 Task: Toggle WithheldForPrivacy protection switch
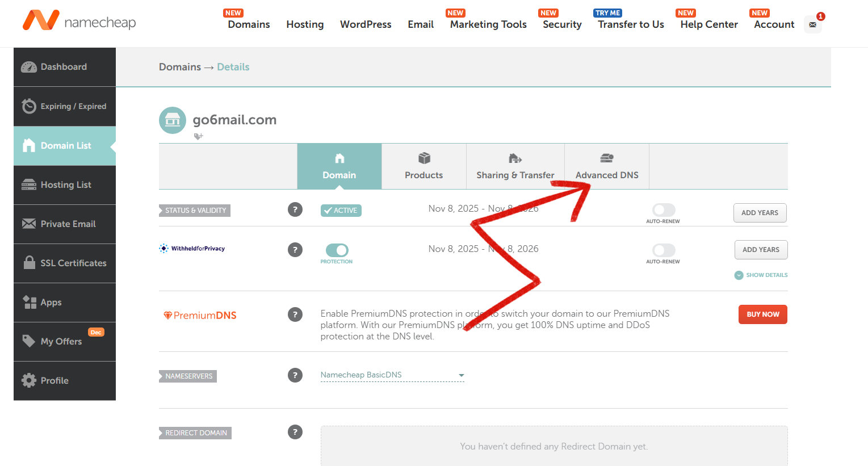tap(337, 250)
